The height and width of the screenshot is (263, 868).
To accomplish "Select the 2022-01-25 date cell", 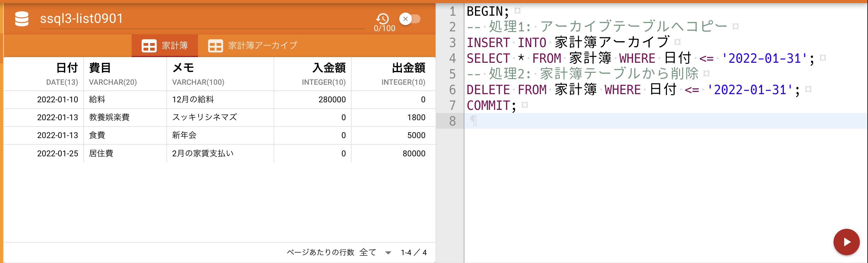I will [44, 153].
